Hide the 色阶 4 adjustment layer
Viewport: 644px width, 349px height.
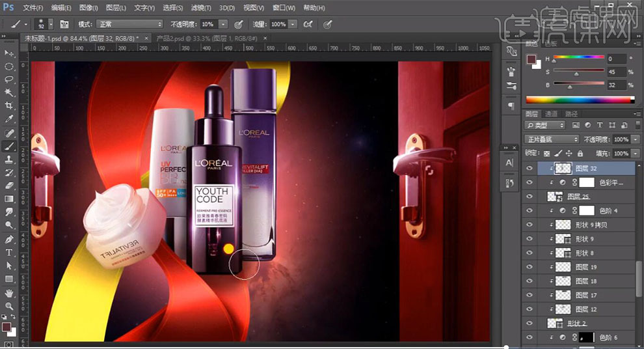click(530, 210)
